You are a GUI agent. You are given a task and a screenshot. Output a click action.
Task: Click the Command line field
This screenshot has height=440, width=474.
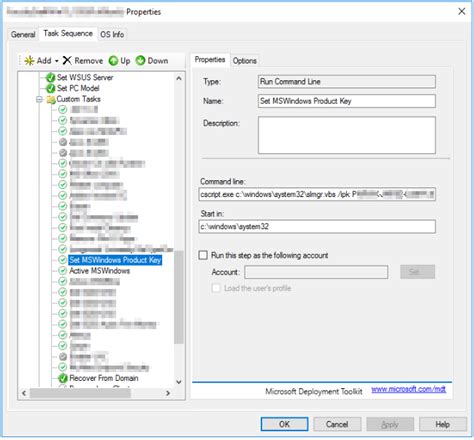(x=317, y=194)
